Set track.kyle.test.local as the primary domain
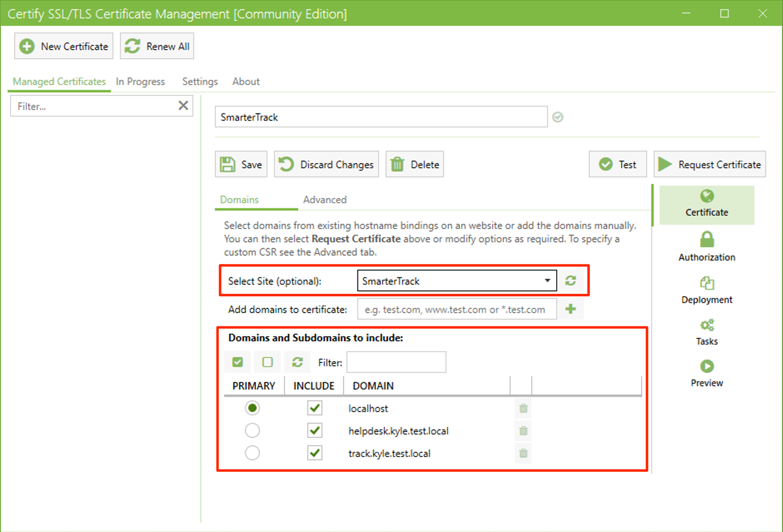This screenshot has height=532, width=783. [x=252, y=453]
